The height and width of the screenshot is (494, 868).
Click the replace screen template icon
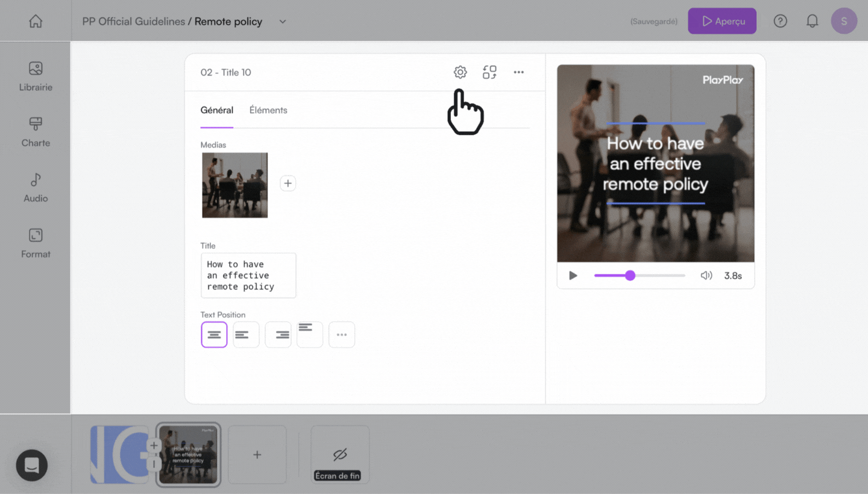pos(489,72)
